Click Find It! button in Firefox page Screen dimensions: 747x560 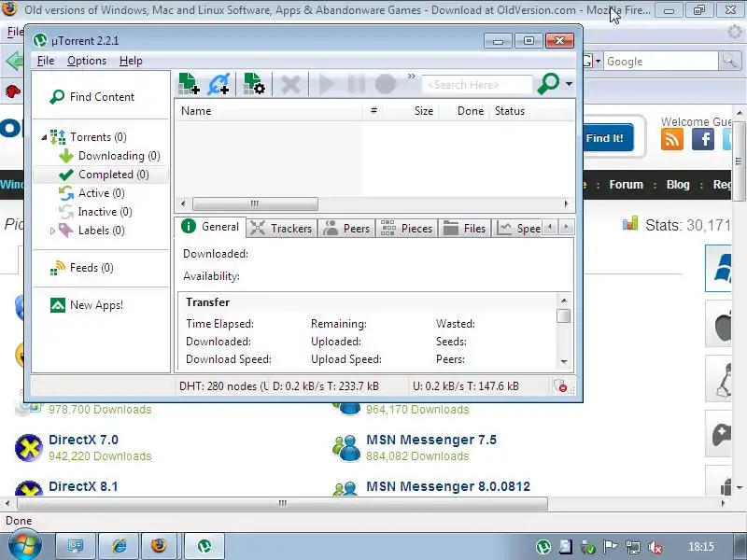click(x=608, y=138)
